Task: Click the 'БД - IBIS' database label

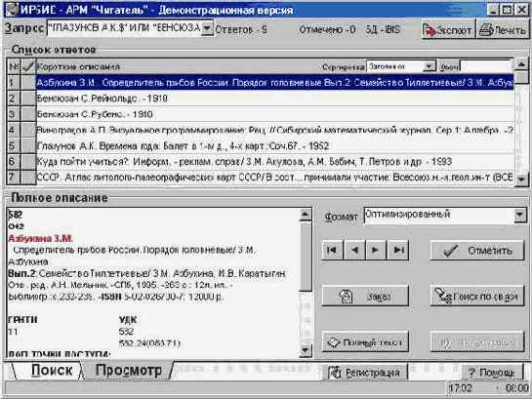Action: (x=383, y=30)
